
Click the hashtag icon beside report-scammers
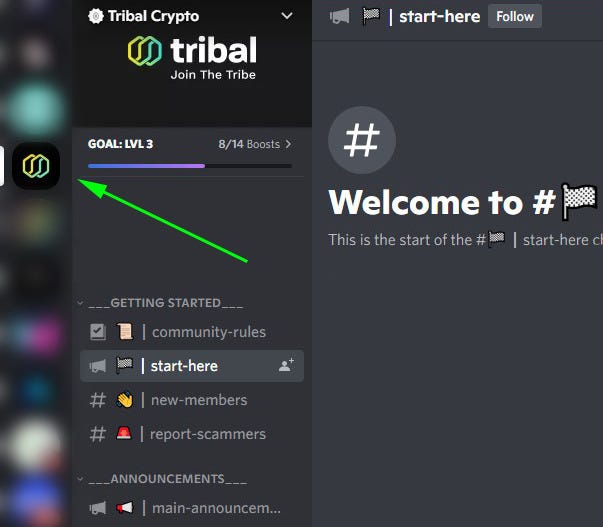click(x=98, y=434)
